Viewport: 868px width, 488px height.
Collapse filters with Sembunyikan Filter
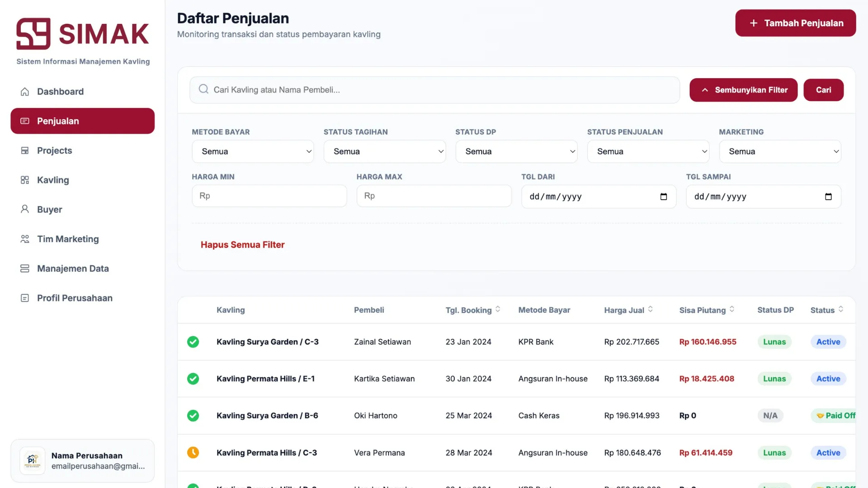[743, 90]
